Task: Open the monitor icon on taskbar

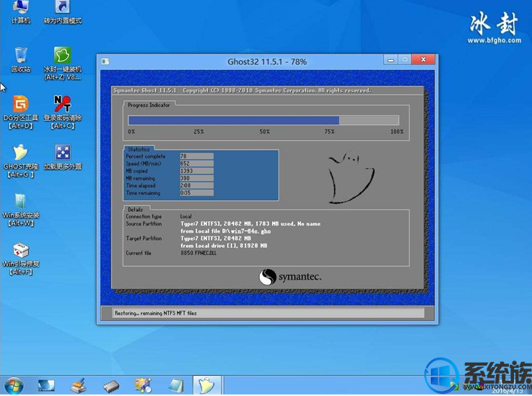Action: pos(46,386)
